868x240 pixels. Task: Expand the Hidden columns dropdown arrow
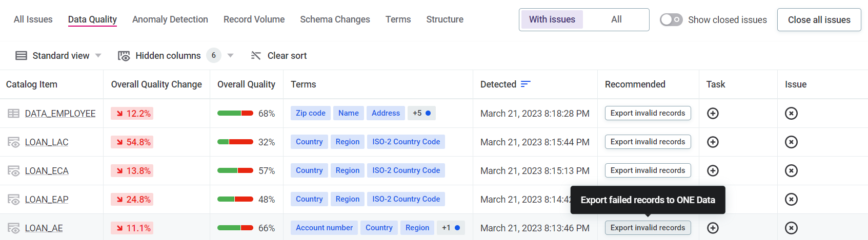click(231, 56)
